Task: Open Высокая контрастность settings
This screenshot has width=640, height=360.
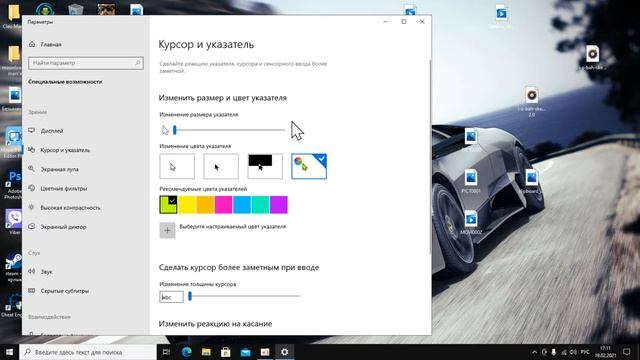Action: [70, 208]
